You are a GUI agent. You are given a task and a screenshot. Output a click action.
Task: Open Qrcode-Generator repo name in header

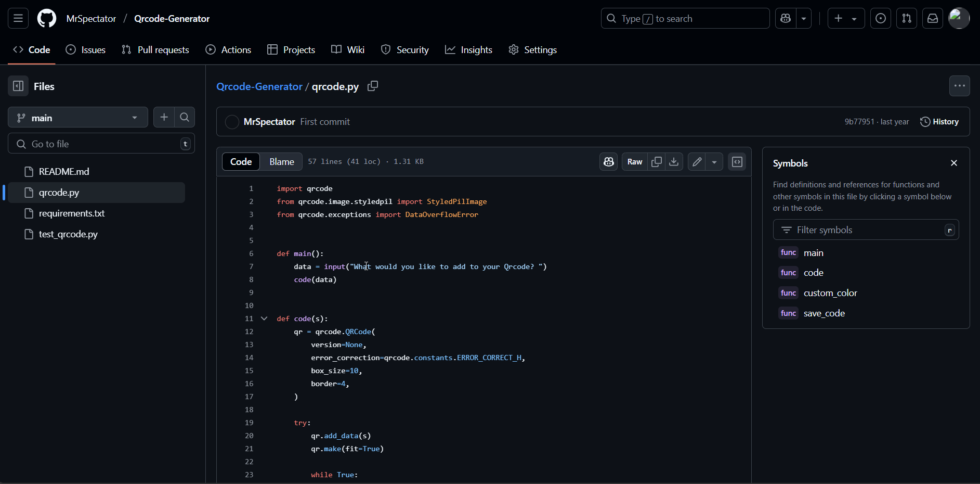pos(172,19)
